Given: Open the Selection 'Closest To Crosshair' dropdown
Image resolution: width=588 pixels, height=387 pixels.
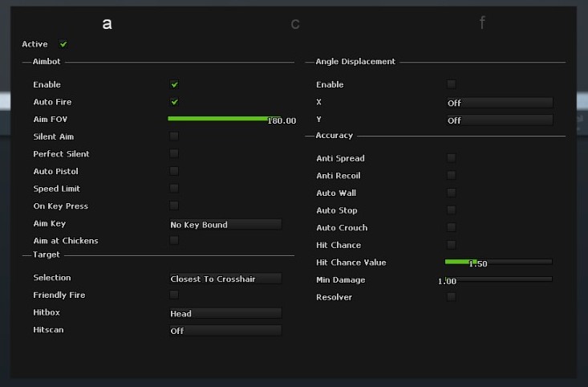Looking at the screenshot, I should (225, 279).
